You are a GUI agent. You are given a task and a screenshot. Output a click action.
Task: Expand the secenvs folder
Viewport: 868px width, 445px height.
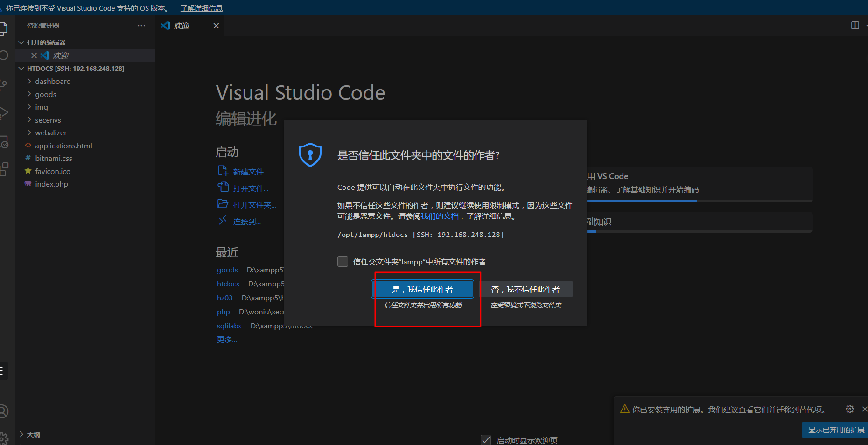[x=29, y=120]
